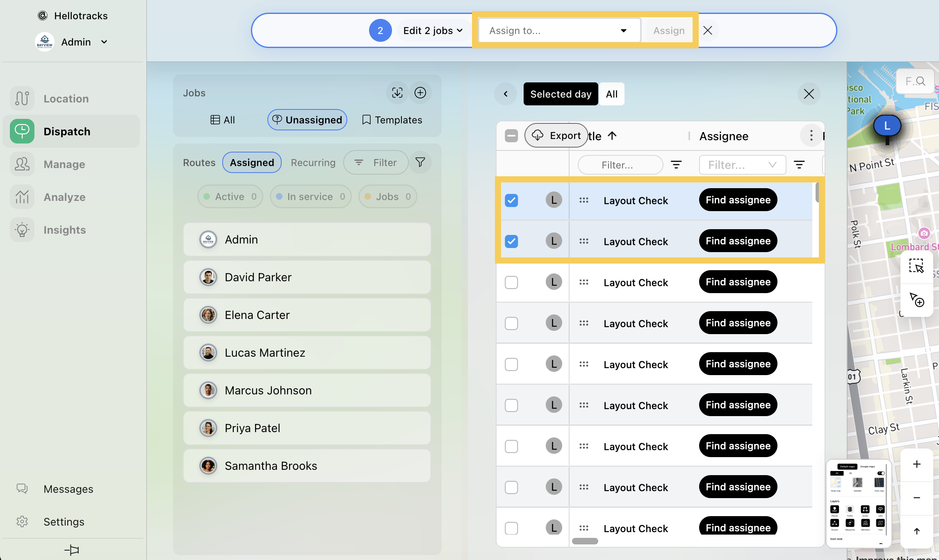Expand the Edit 2 jobs menu
This screenshot has height=560, width=939.
(433, 31)
